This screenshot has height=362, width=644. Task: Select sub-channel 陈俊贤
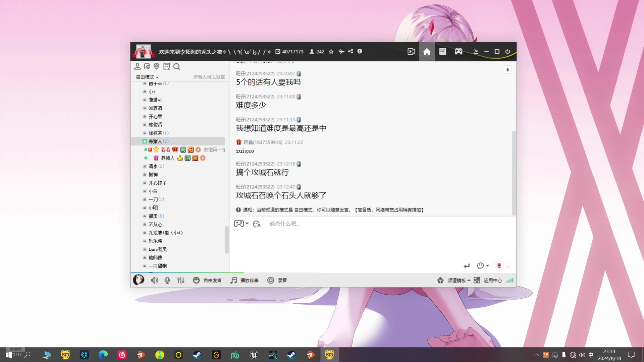pos(155,125)
